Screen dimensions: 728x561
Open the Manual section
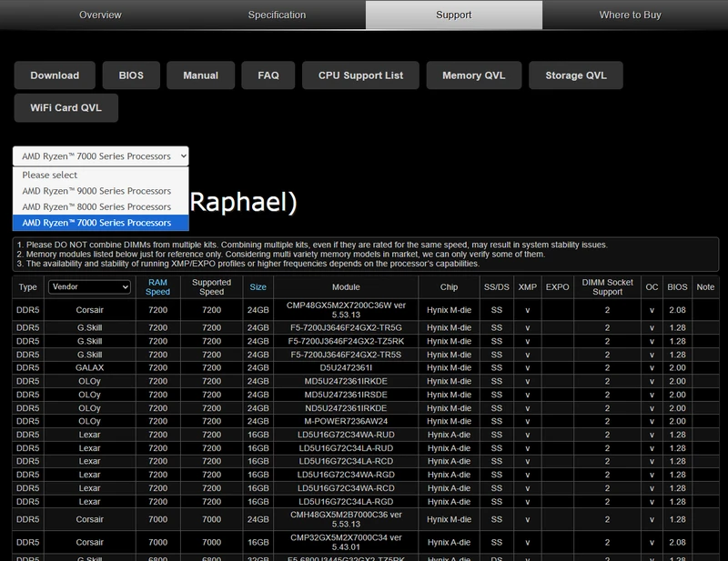point(200,75)
